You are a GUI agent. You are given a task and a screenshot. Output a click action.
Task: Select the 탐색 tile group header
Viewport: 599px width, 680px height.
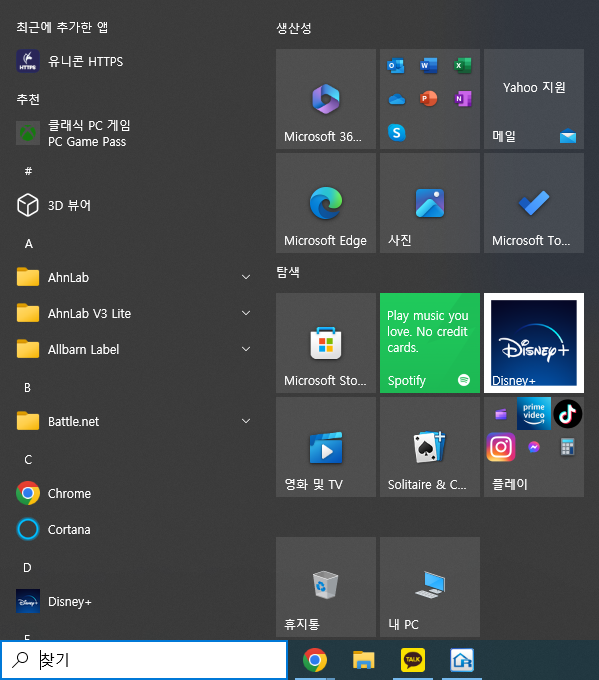(288, 272)
